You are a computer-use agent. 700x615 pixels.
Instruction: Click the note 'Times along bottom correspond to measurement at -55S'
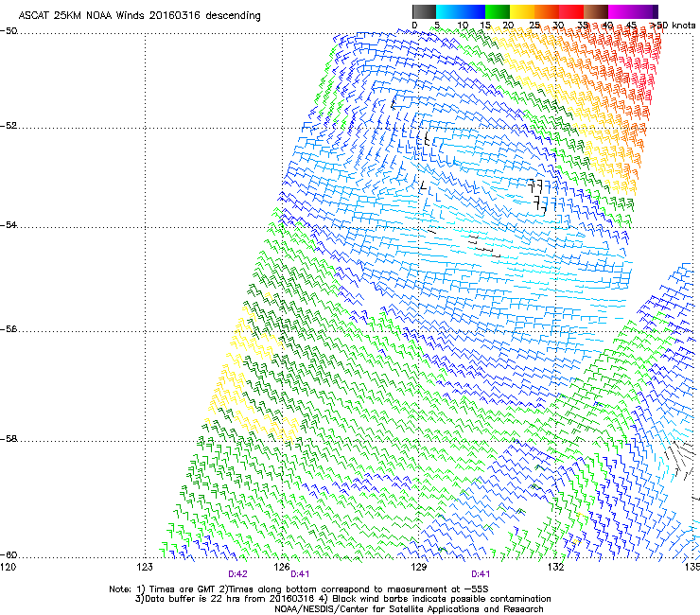359,589
